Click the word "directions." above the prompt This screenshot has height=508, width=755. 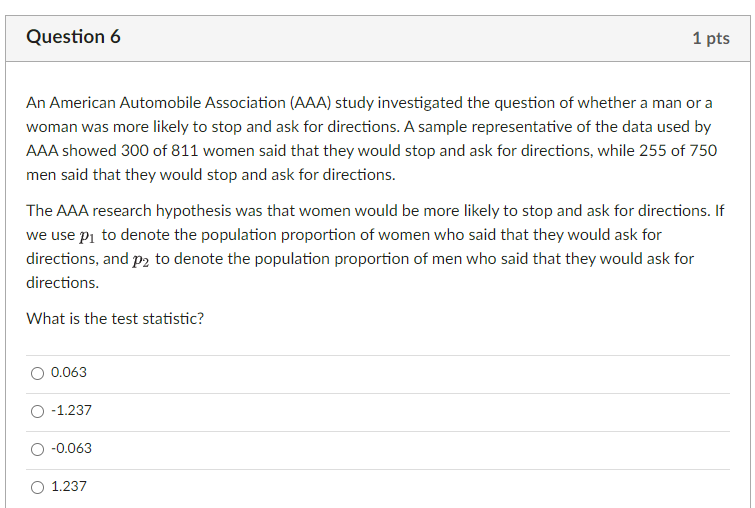62,283
